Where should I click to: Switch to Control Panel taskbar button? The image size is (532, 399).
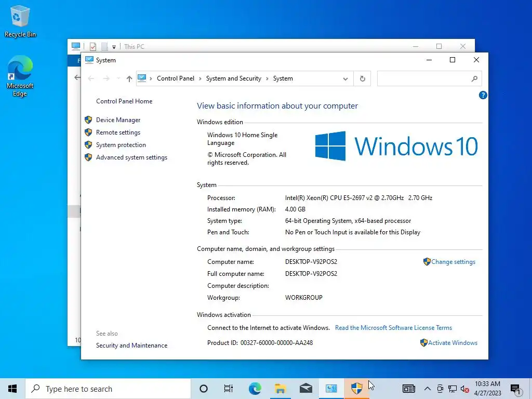point(331,389)
